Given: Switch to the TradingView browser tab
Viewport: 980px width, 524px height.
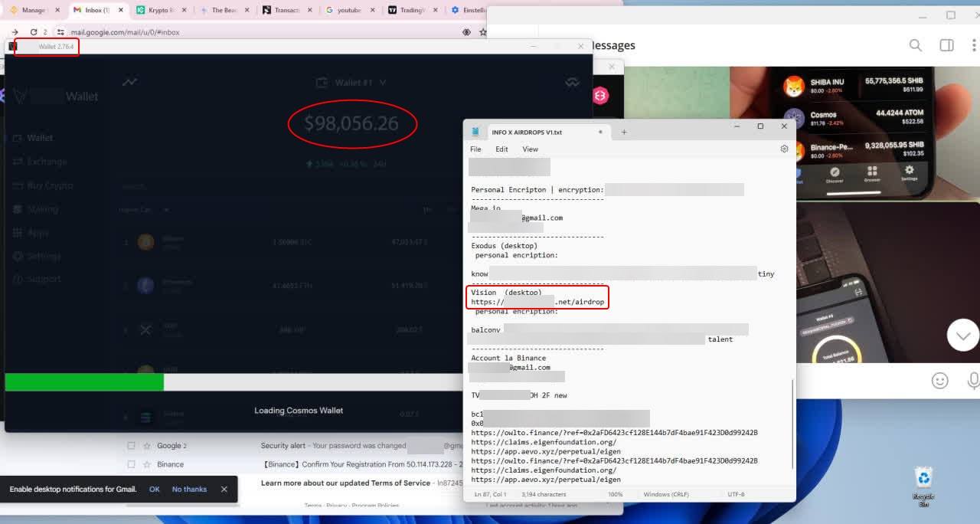Looking at the screenshot, I should (x=413, y=10).
